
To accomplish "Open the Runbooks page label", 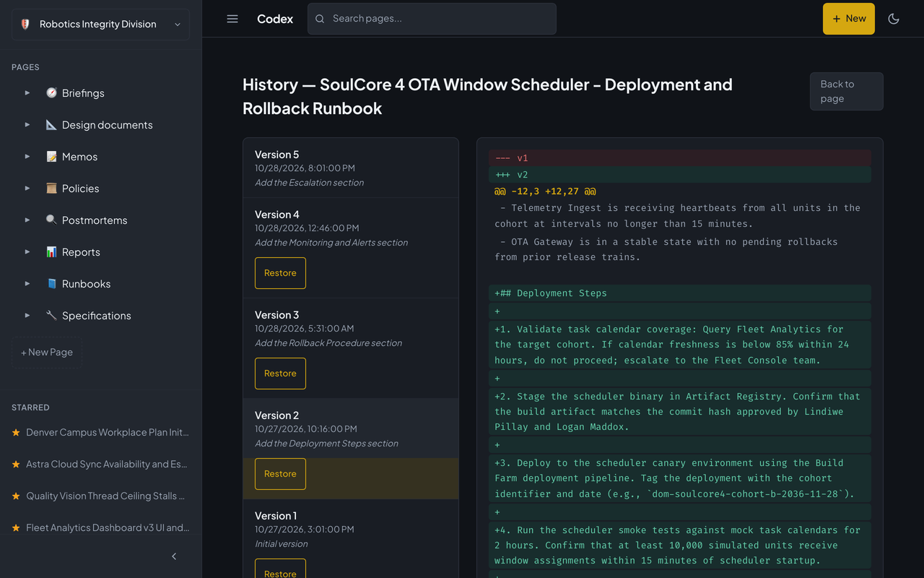I will point(86,284).
